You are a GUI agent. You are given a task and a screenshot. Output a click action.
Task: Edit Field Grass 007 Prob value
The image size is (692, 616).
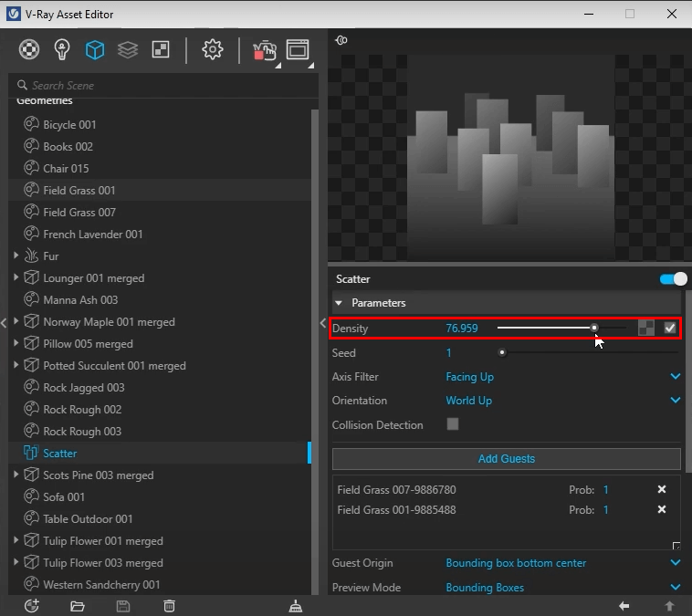tap(606, 490)
